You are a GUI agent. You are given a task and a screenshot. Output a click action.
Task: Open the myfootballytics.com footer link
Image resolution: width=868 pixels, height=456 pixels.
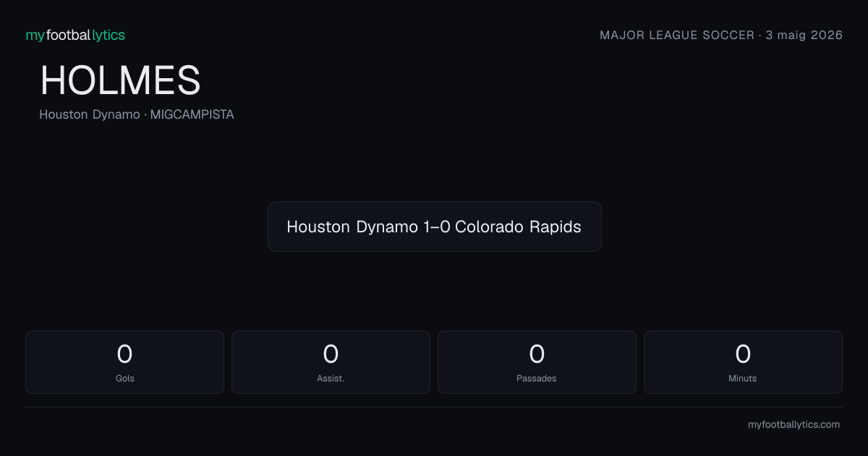tap(793, 425)
